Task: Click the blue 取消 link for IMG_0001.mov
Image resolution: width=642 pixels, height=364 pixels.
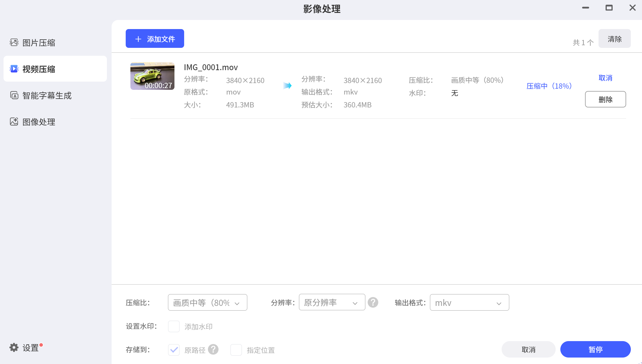Action: coord(605,78)
